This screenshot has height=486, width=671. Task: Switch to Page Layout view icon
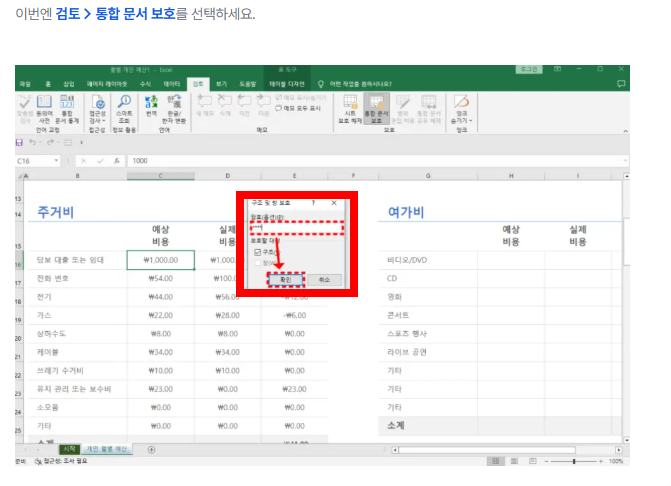click(x=514, y=461)
